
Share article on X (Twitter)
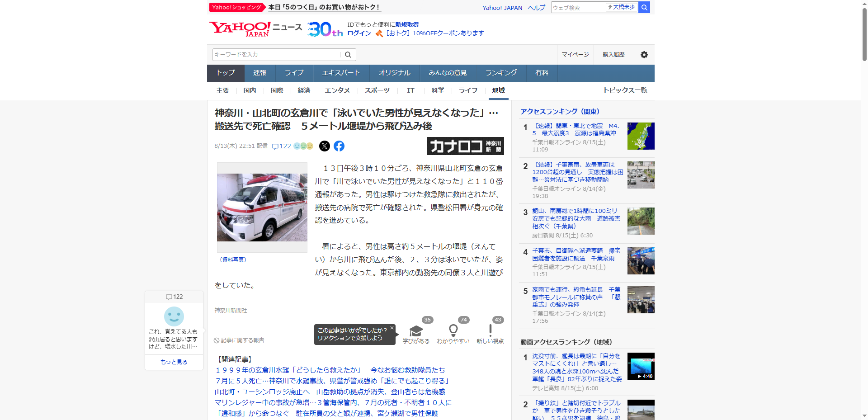tap(325, 146)
